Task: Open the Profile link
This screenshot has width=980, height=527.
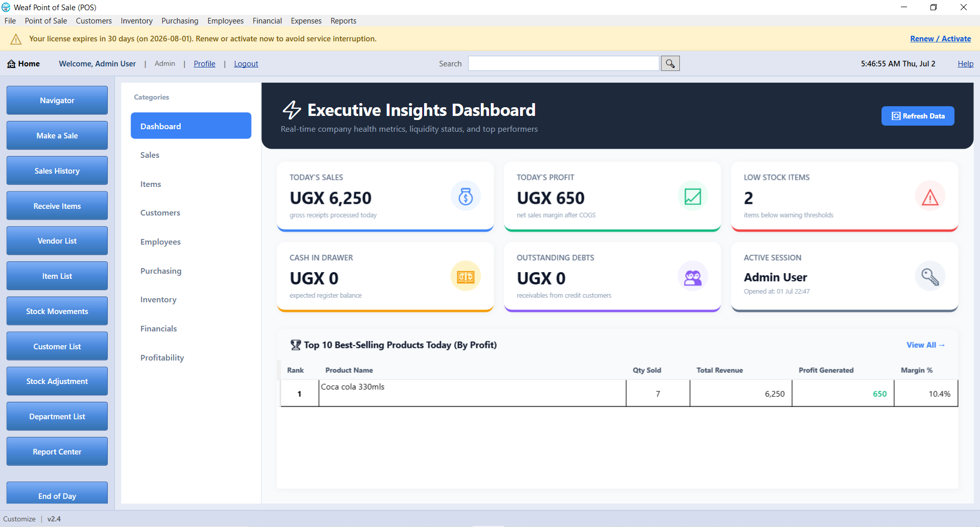Action: 204,64
